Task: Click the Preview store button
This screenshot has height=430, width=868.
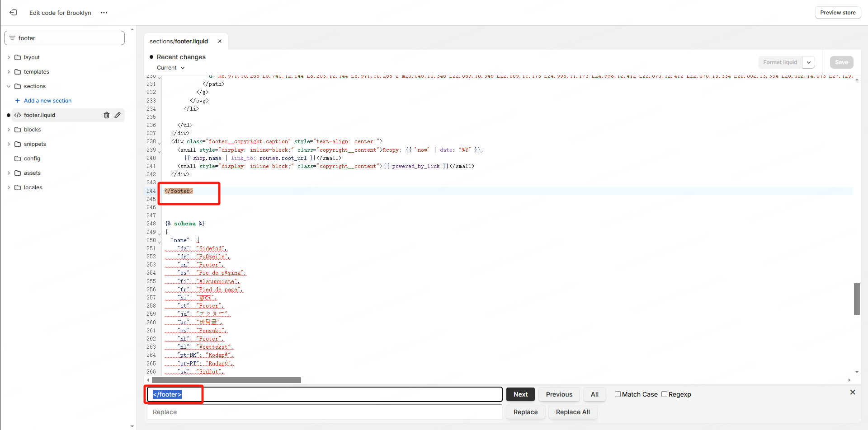Action: pyautogui.click(x=838, y=13)
